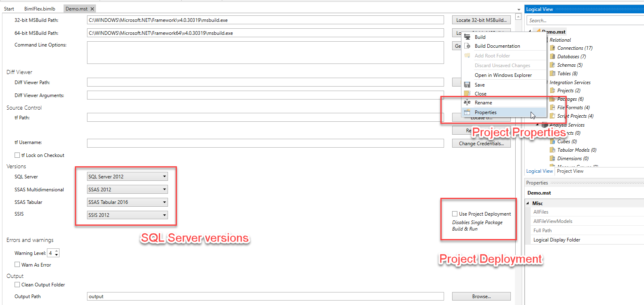Click the Browse button for Output Path
The height and width of the screenshot is (305, 644).
tap(481, 297)
